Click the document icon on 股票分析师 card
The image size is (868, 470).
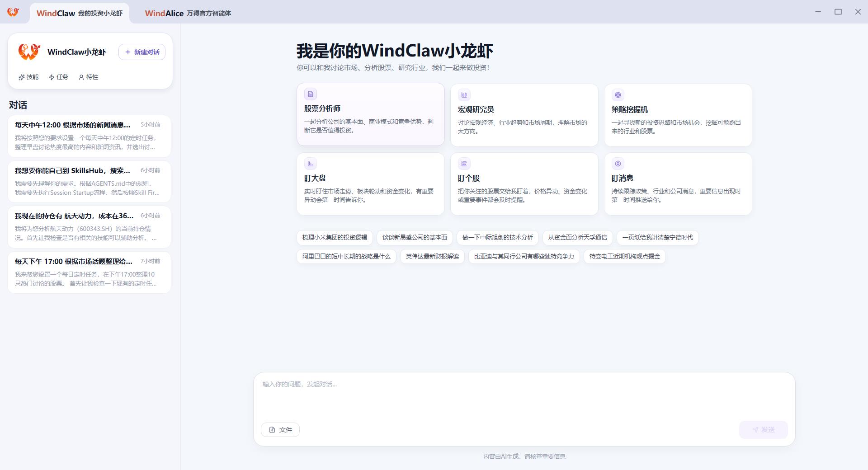pos(311,94)
